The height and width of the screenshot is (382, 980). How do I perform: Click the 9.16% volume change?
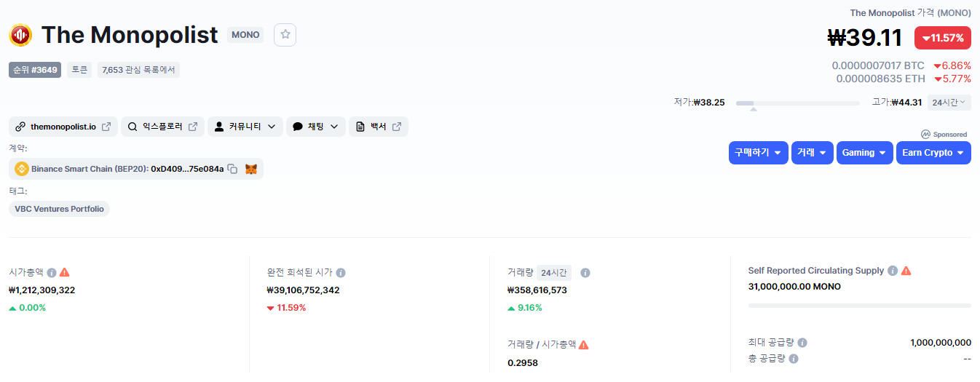(523, 308)
